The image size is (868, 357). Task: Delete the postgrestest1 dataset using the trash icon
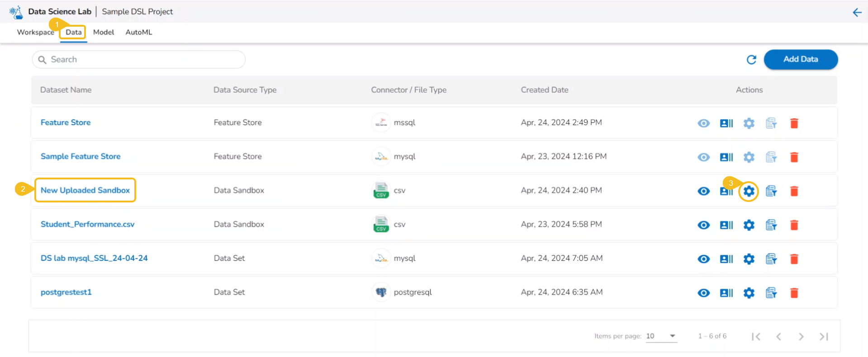pos(794,293)
